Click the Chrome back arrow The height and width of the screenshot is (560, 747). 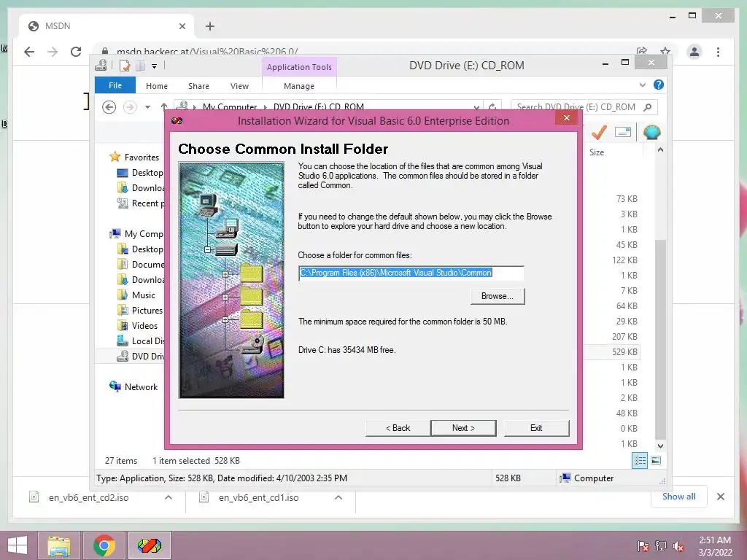(29, 52)
